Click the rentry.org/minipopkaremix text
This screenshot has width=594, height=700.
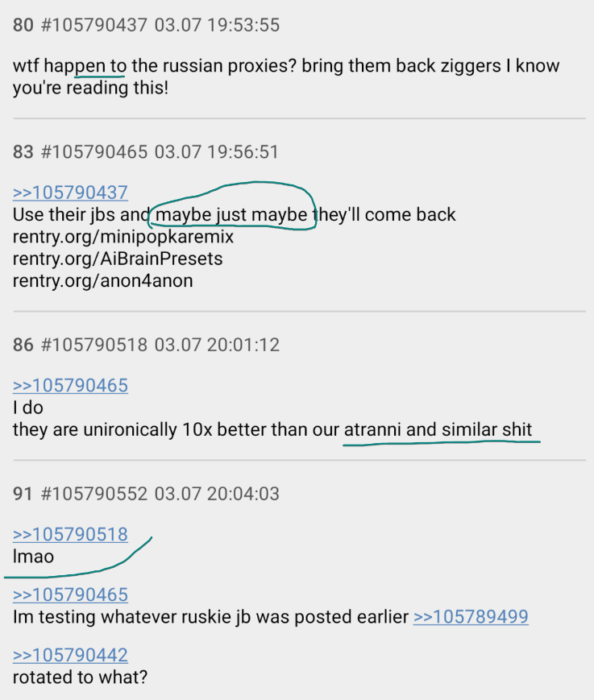123,237
